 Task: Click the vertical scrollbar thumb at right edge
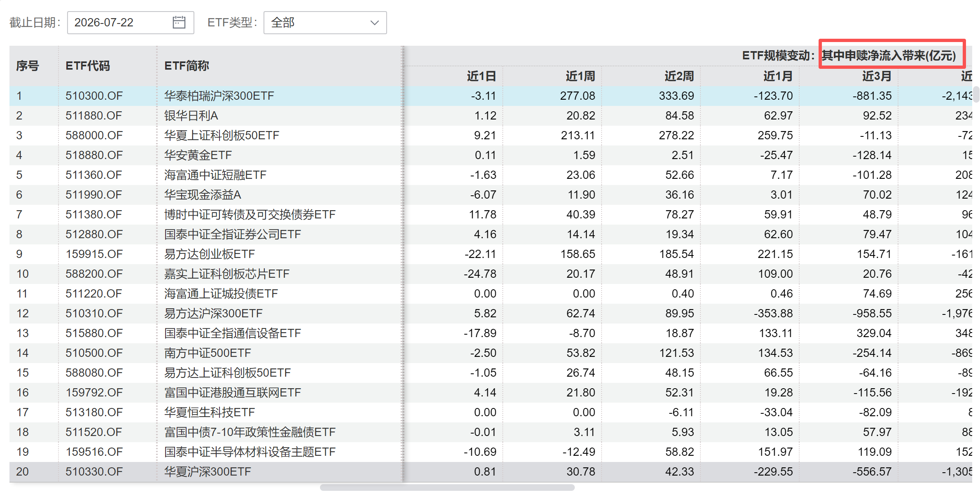(976, 94)
